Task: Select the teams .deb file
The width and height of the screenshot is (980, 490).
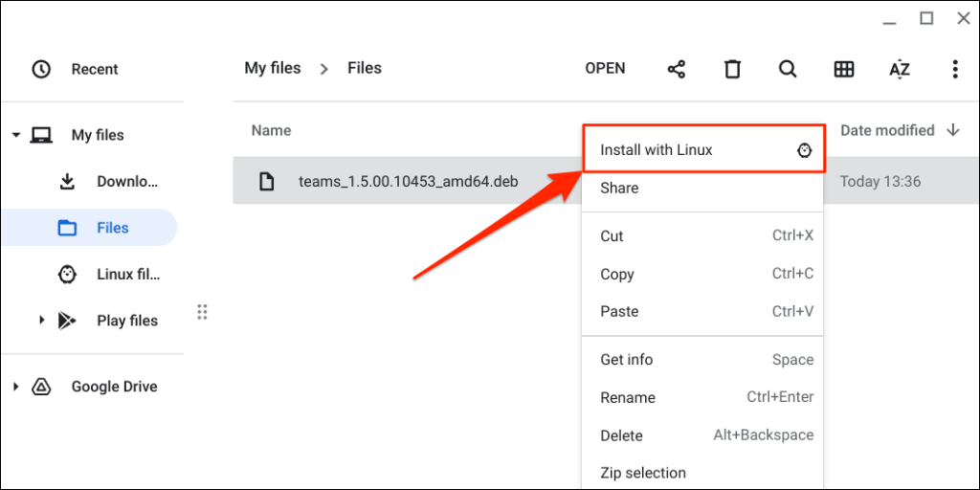Action: 408,181
